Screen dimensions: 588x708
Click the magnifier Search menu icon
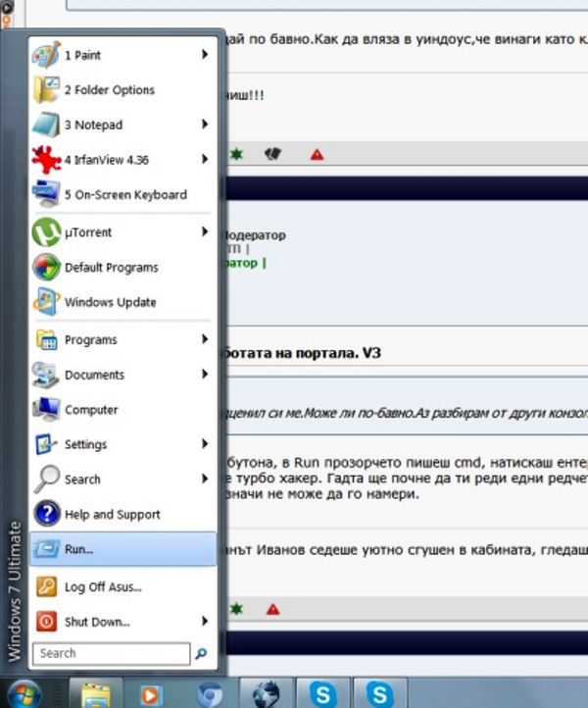coord(46,479)
